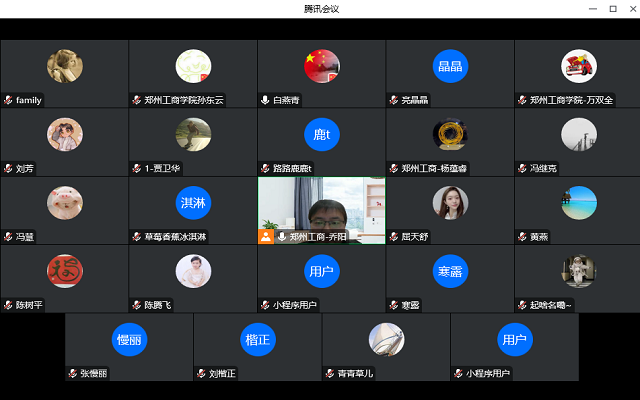Click the muted mic icon next to 青青草儿

point(330,373)
